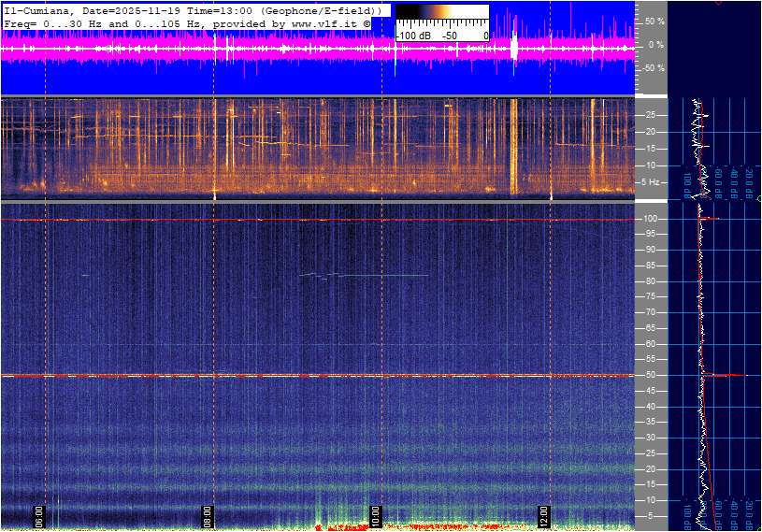Click the -50 % amplitude scale label

(654, 68)
